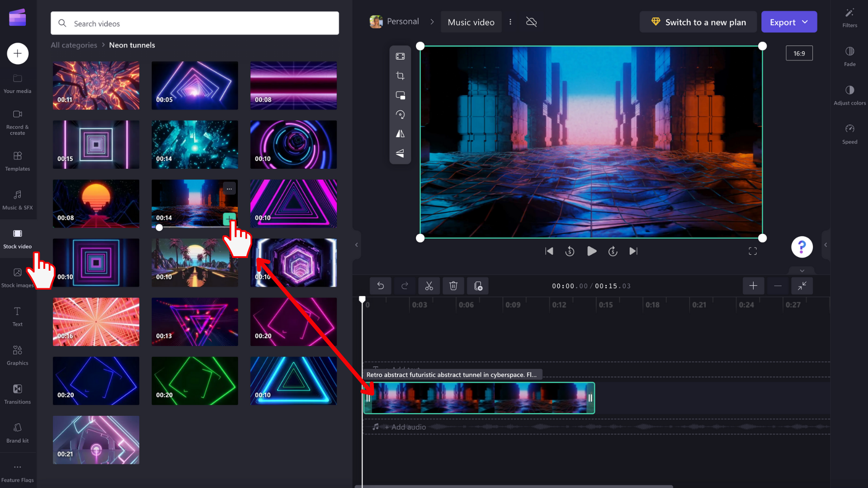
Task: Toggle the picture-in-picture option
Action: (400, 95)
